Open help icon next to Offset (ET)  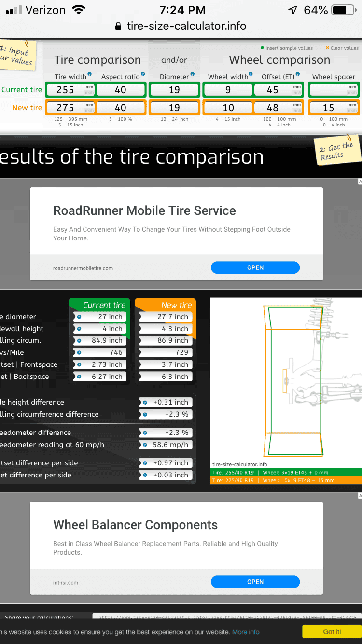click(298, 74)
